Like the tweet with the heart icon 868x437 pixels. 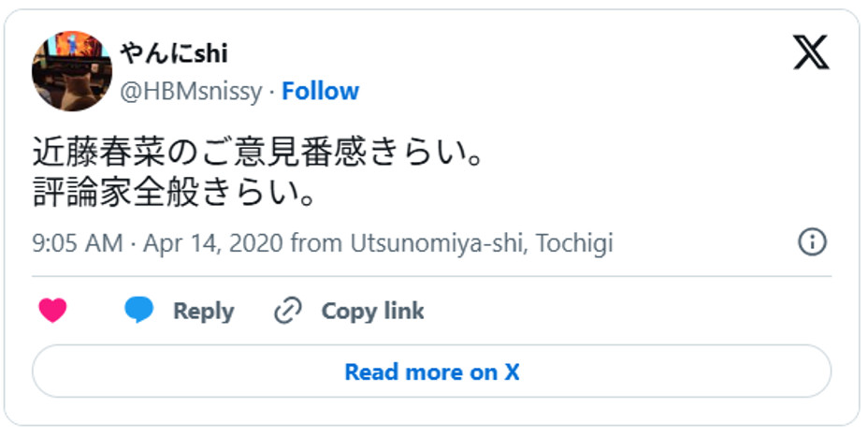(53, 311)
